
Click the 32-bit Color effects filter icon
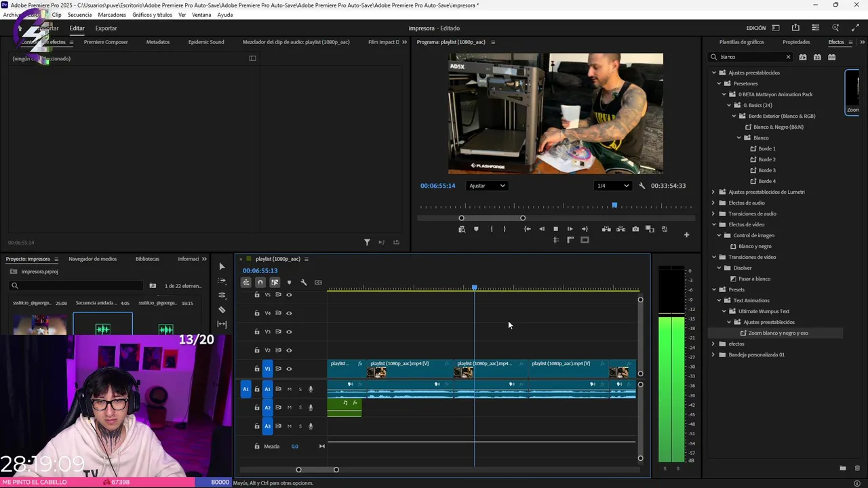coord(817,57)
